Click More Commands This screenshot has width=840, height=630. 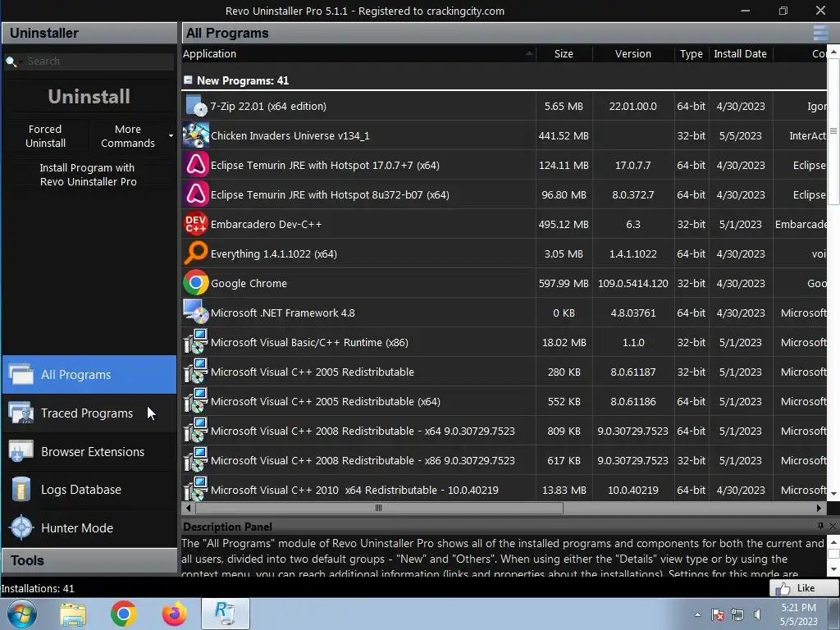click(127, 136)
